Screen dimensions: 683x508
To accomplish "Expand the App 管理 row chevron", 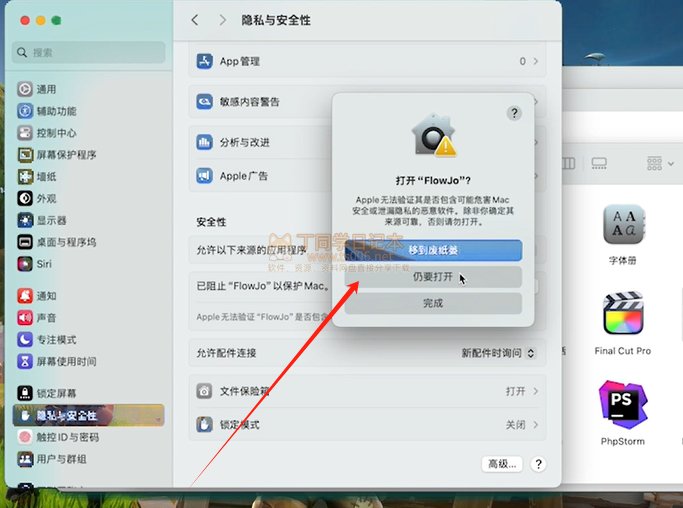I will [x=536, y=61].
